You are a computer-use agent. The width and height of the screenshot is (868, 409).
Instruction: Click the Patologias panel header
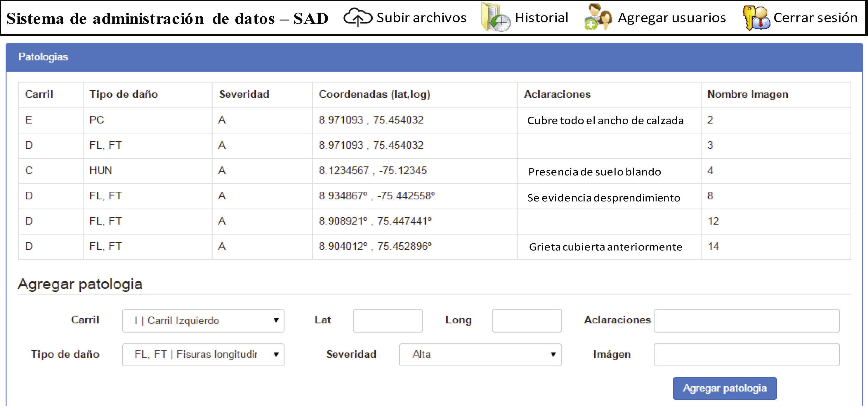(43, 57)
